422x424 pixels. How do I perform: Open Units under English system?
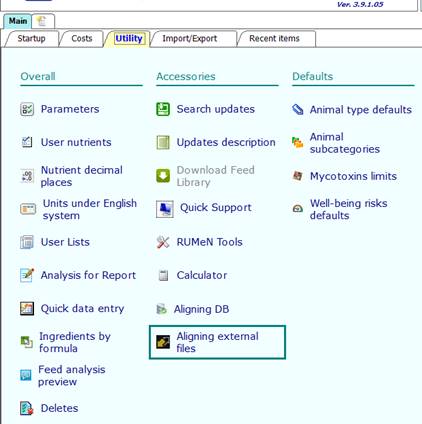pyautogui.click(x=90, y=209)
